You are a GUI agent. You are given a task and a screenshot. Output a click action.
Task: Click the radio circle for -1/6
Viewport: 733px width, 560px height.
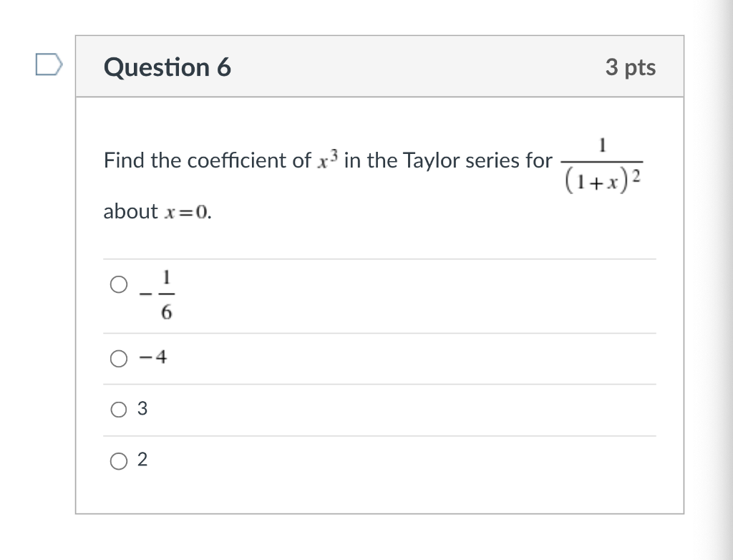click(x=119, y=284)
